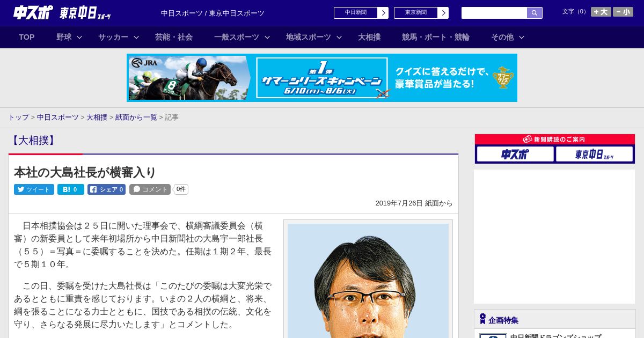
Task: Decrease text size with the －小 button
Action: [623, 12]
